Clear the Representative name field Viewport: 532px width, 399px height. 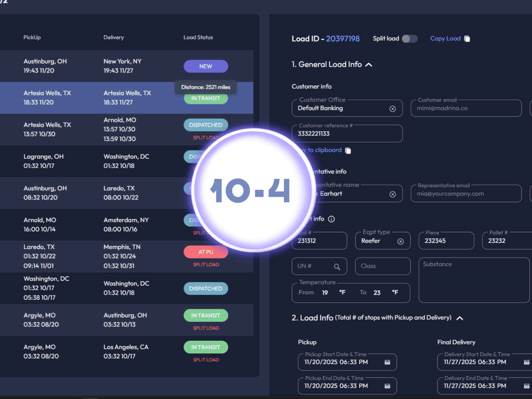coord(393,194)
